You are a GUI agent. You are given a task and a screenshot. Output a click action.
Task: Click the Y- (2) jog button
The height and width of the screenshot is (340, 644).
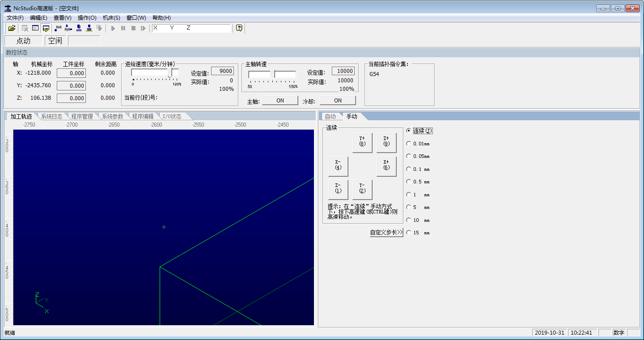tap(362, 190)
